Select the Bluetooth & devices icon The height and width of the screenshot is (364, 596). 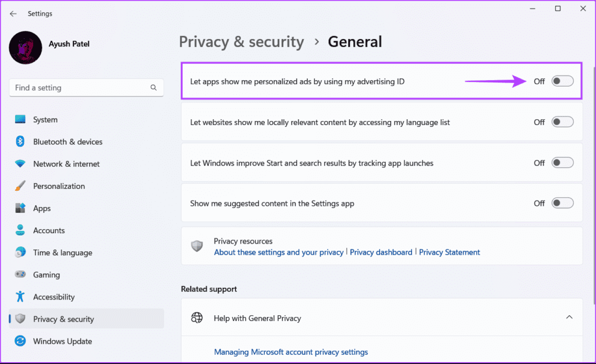(x=20, y=141)
